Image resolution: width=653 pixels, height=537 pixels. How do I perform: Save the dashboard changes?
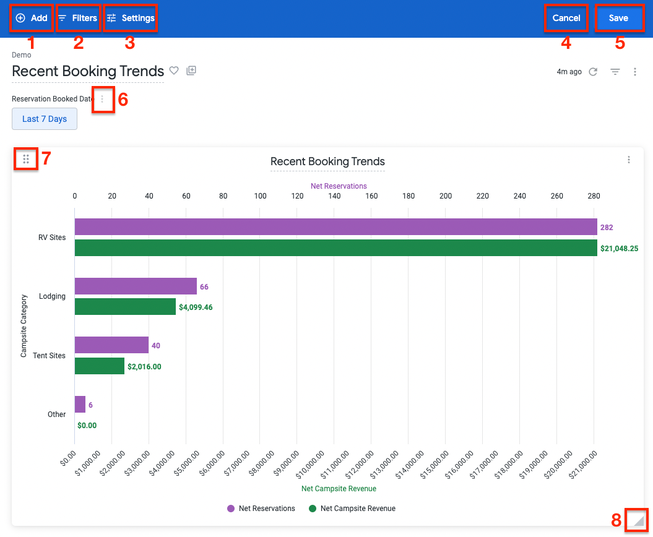point(618,18)
